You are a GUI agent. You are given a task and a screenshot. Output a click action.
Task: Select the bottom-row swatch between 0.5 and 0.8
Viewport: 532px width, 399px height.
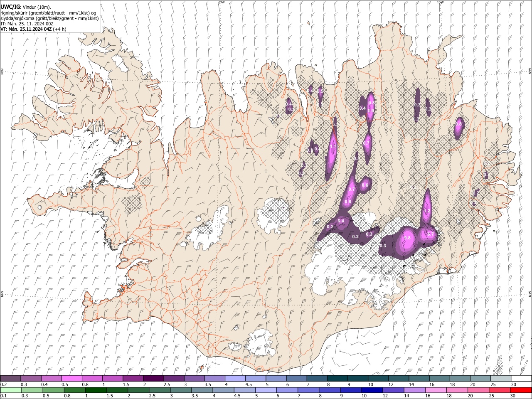(54, 390)
